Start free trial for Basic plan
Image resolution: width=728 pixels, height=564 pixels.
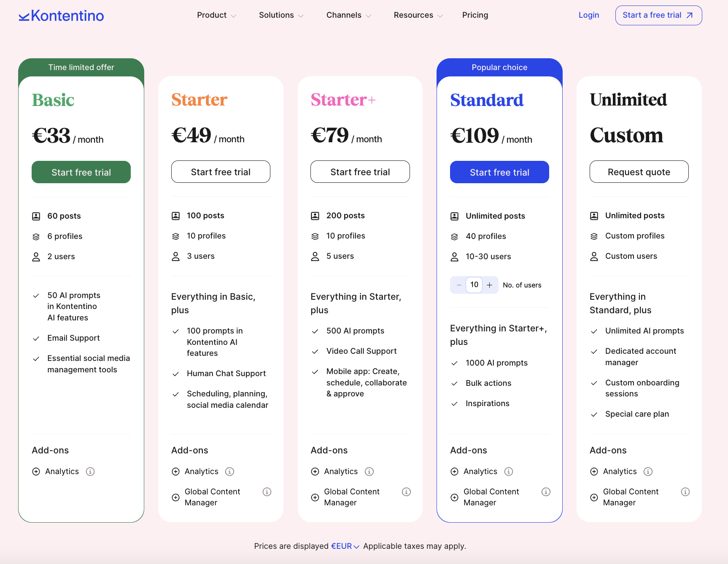click(x=81, y=172)
